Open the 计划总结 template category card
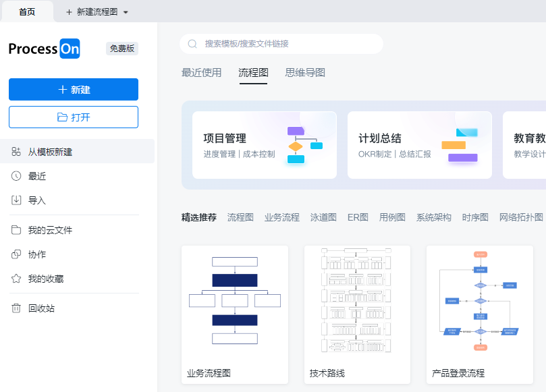The height and width of the screenshot is (392, 546). [x=419, y=145]
